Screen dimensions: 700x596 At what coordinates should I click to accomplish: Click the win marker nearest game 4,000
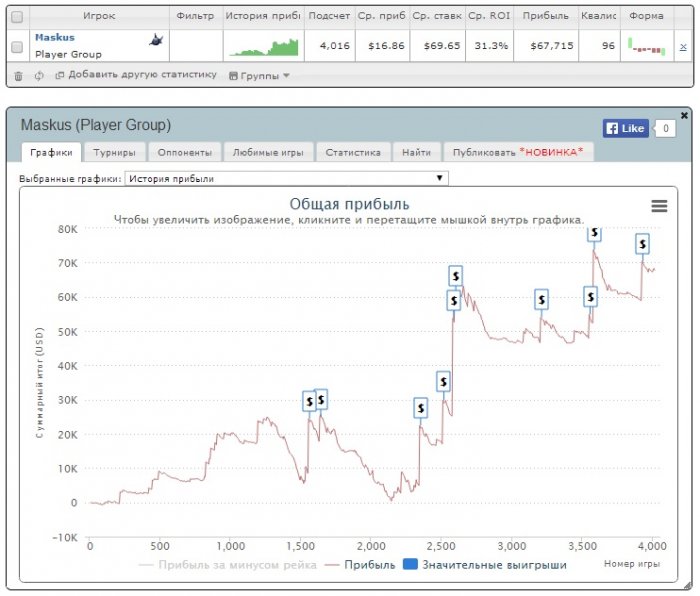642,244
